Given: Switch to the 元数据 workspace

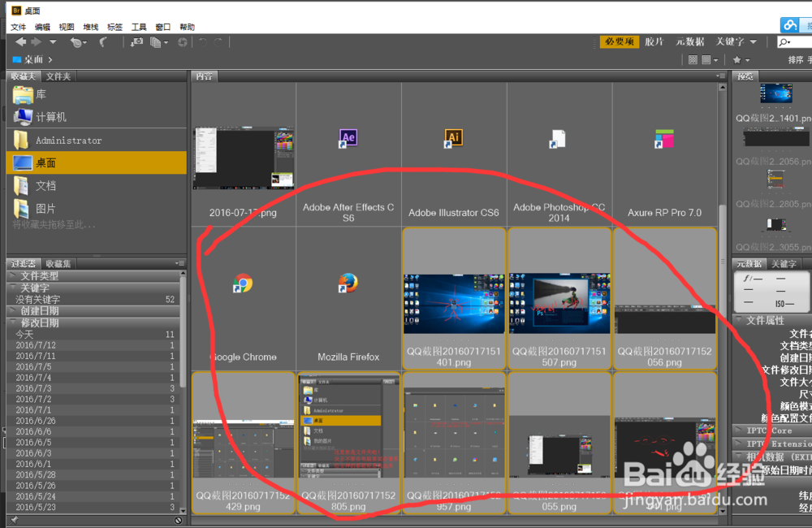Looking at the screenshot, I should pyautogui.click(x=689, y=42).
